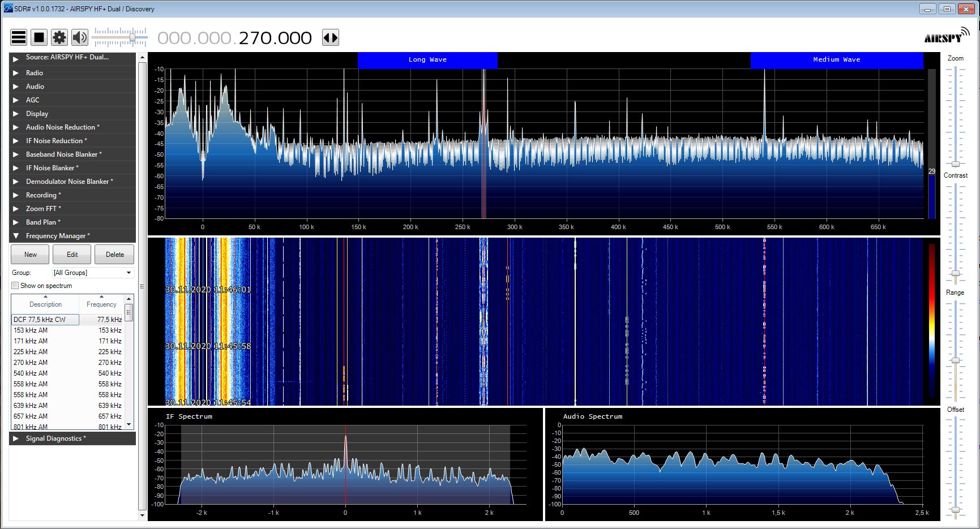Expand the Baseband Noise Blanker panel
The height and width of the screenshot is (529, 980).
[72, 154]
